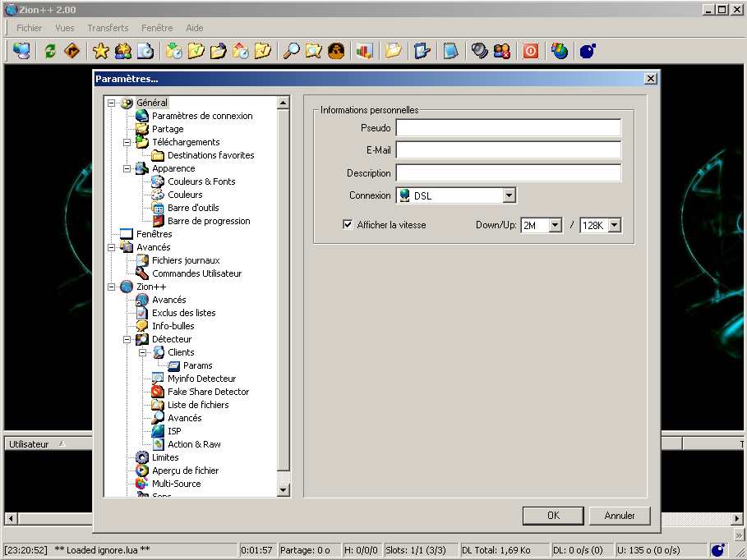This screenshot has width=747, height=560.
Task: Click the red power shutdown toolbar icon
Action: click(531, 51)
